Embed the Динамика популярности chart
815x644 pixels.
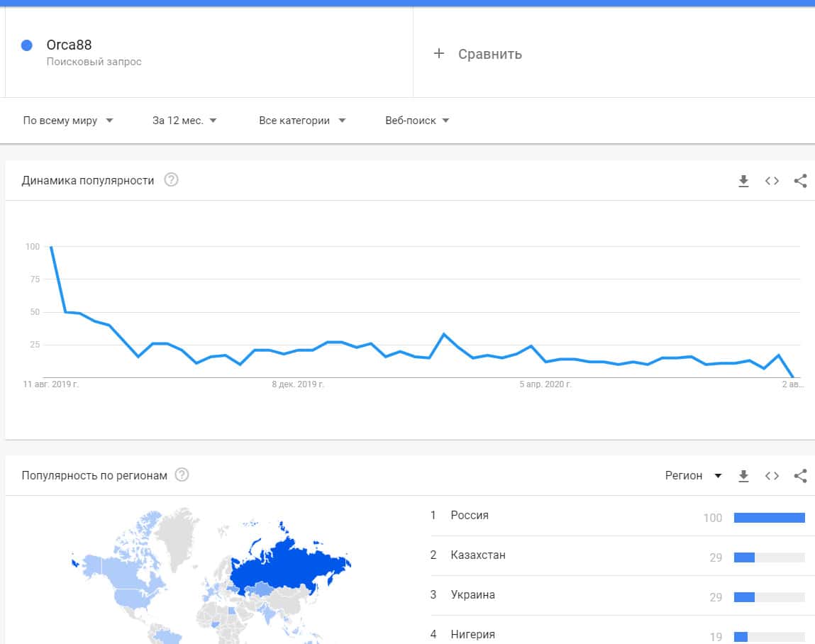click(x=772, y=181)
